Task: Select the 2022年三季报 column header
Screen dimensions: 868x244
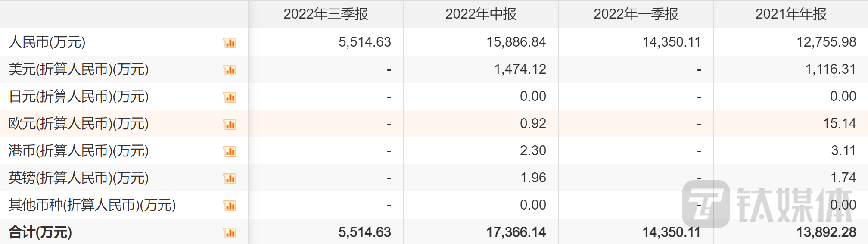Action: (326, 14)
